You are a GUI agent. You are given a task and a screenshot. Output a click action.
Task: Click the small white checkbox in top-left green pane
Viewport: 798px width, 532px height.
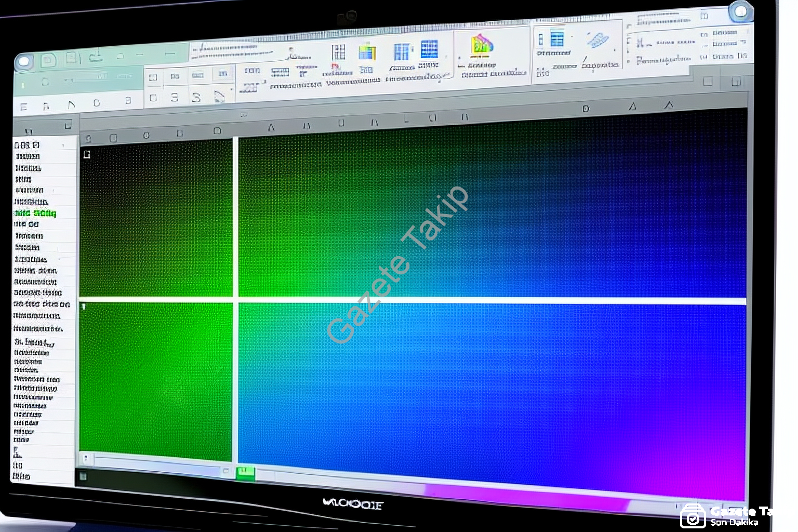pyautogui.click(x=87, y=154)
